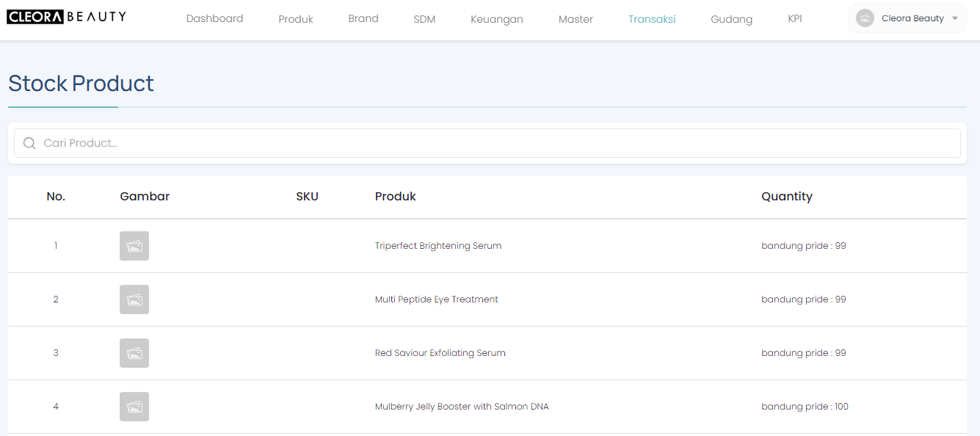Image resolution: width=980 pixels, height=436 pixels.
Task: Select the Keuangan menu item
Action: (497, 19)
